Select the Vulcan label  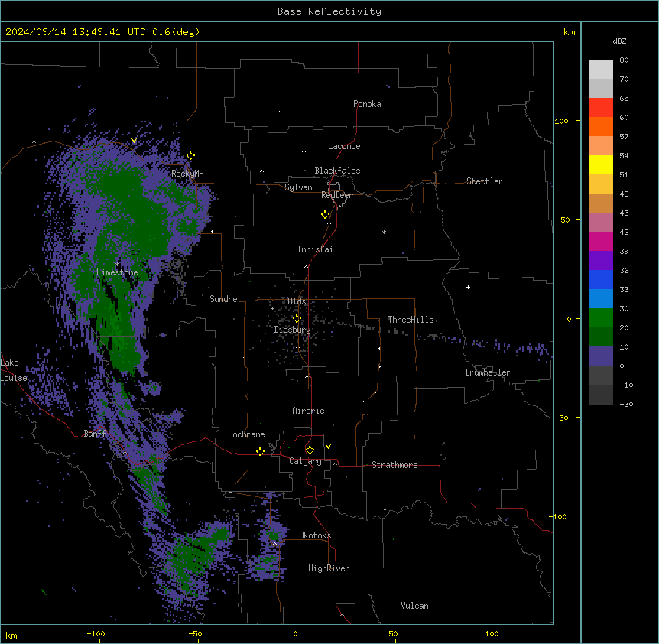(x=414, y=606)
